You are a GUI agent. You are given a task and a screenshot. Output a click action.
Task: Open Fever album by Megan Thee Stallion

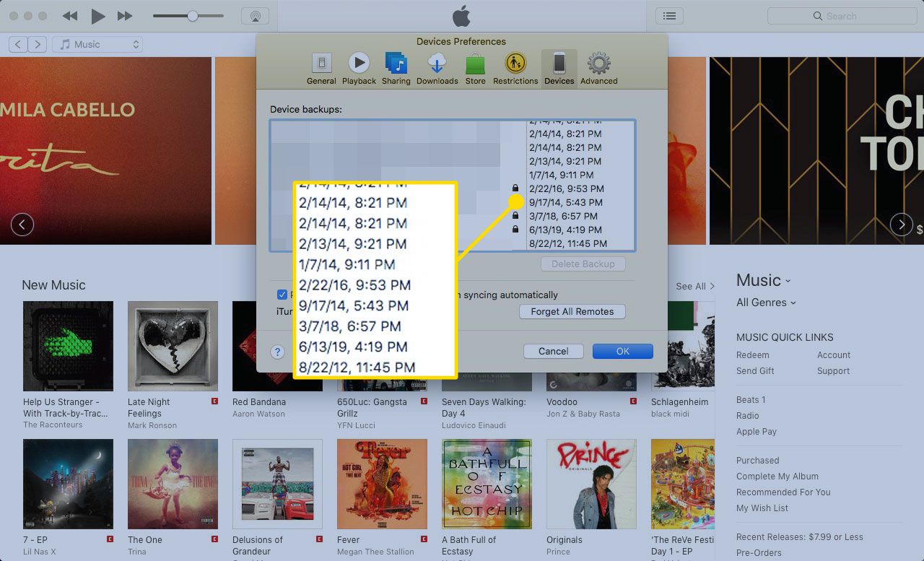(x=382, y=484)
